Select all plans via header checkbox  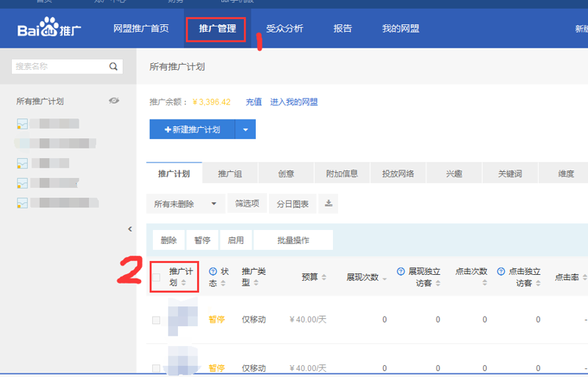[157, 277]
